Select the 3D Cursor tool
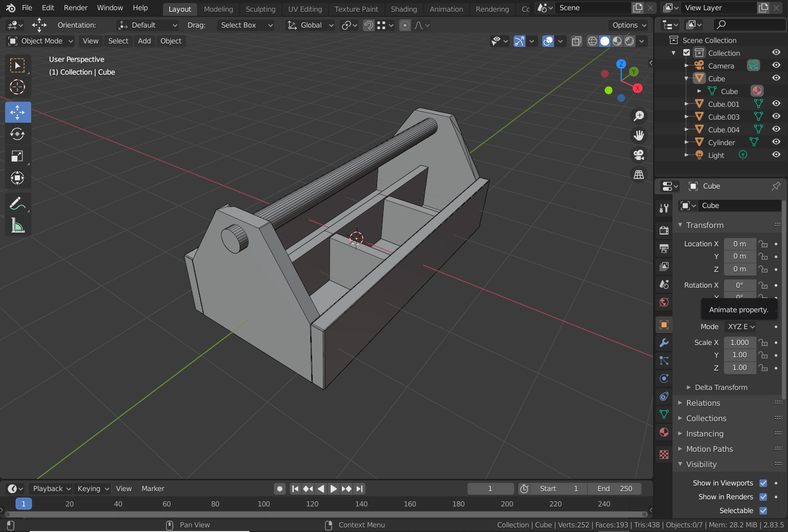788x532 pixels. 17,87
